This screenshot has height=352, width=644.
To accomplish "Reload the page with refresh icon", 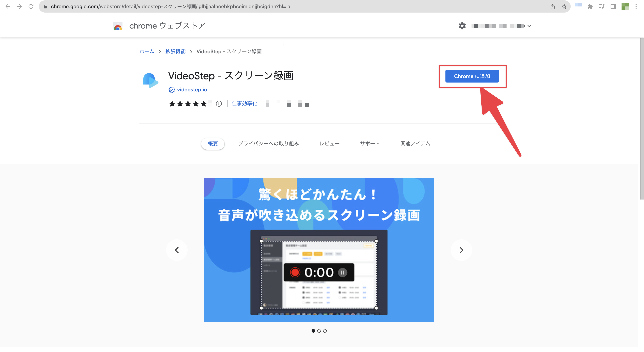I will (x=31, y=6).
